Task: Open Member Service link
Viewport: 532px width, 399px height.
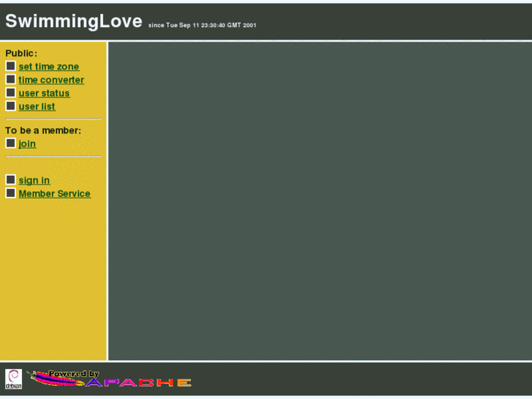Action: coord(55,193)
